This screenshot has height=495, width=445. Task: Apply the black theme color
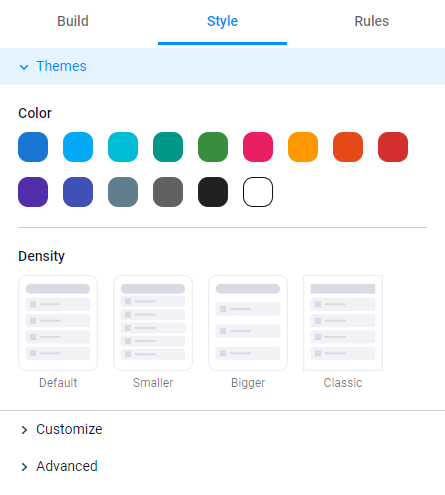tap(213, 192)
